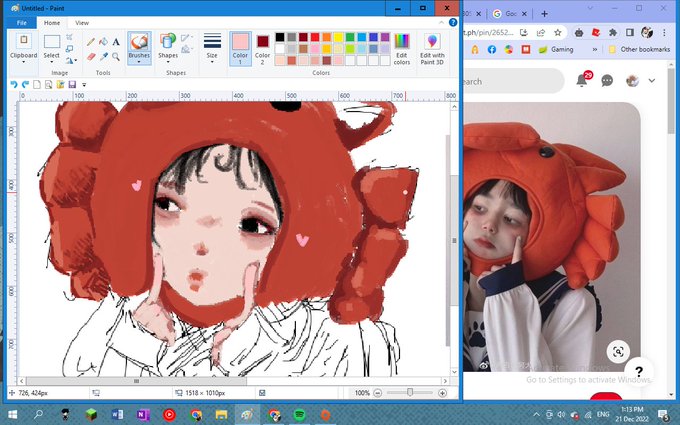Click the Open file icon in Quick Access Toolbar
Image resolution: width=680 pixels, height=425 pixels.
coord(60,85)
